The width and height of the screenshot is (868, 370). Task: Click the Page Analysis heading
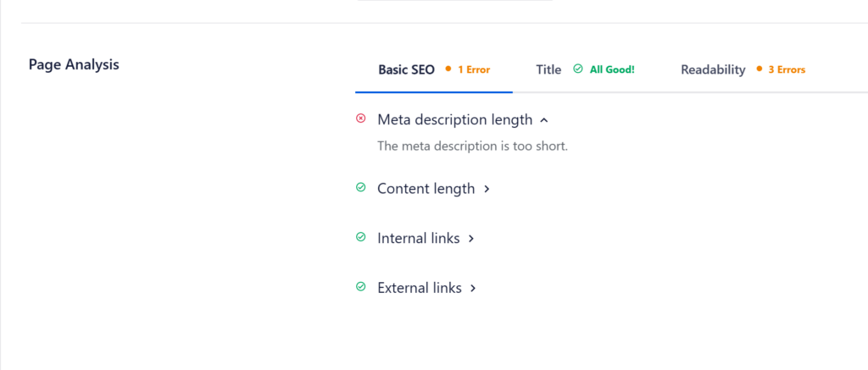(x=74, y=64)
